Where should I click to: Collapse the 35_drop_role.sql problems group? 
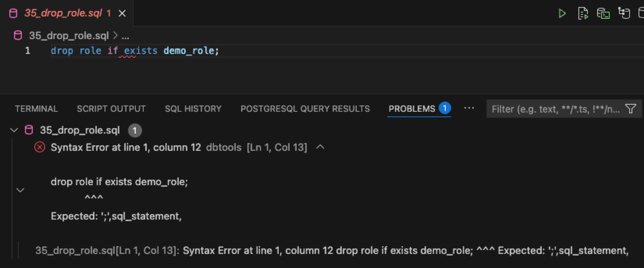pyautogui.click(x=14, y=130)
